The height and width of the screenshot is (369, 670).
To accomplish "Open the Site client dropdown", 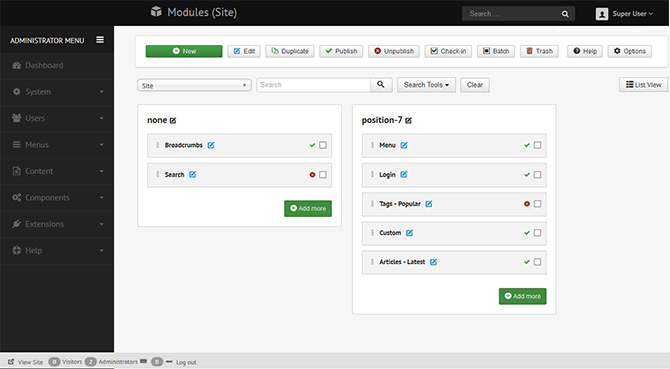I will tap(194, 85).
